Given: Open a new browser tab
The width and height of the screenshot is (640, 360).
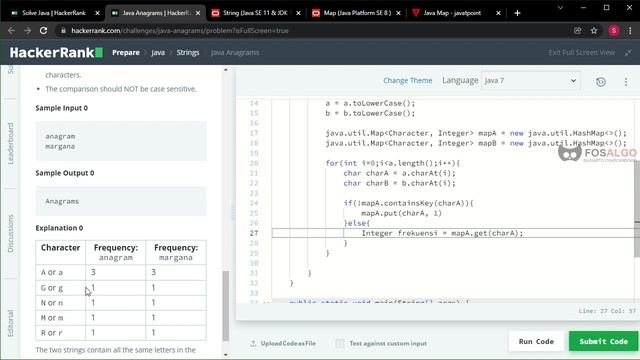Looking at the screenshot, I should click(517, 13).
